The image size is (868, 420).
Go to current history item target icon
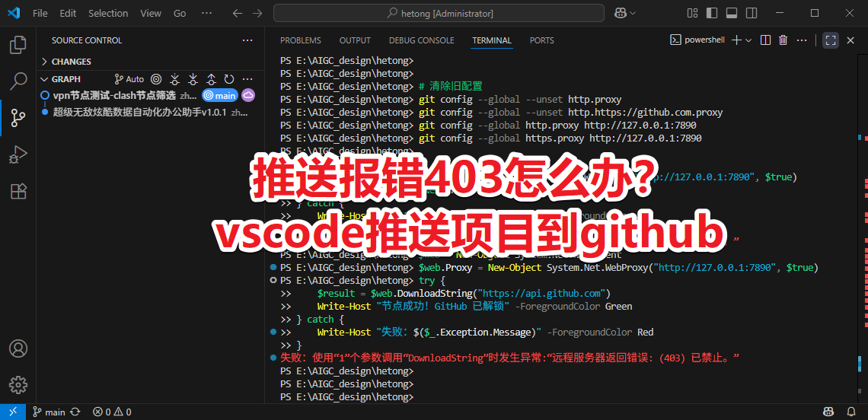[x=156, y=79]
